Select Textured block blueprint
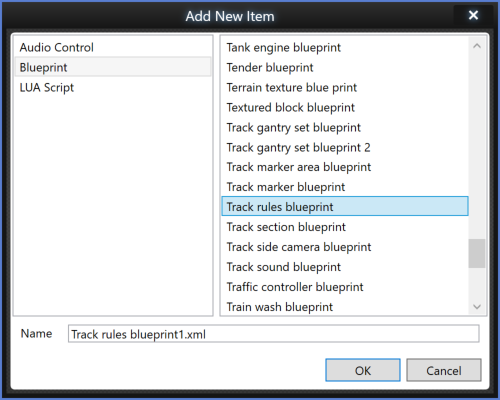 [x=345, y=107]
